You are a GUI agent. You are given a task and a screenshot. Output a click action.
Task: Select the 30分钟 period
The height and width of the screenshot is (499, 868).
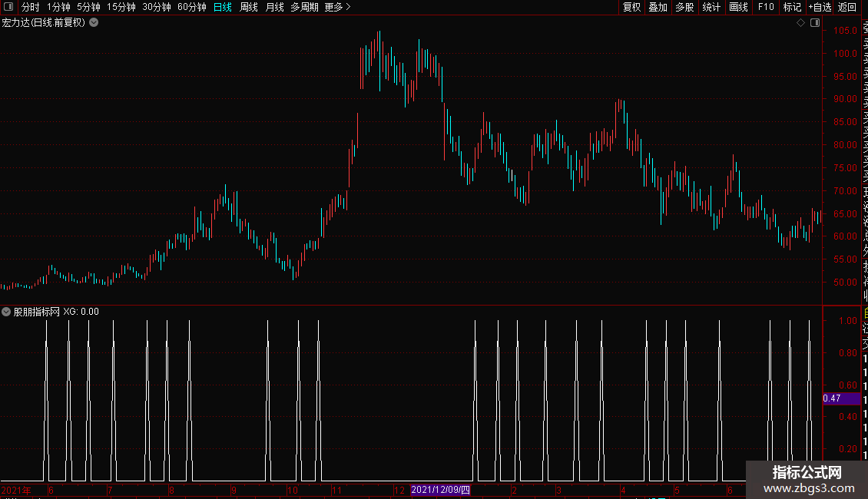click(x=157, y=7)
